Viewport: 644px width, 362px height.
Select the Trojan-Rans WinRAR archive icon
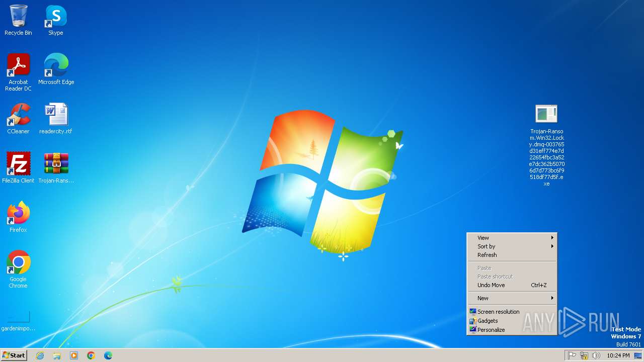[x=56, y=168]
